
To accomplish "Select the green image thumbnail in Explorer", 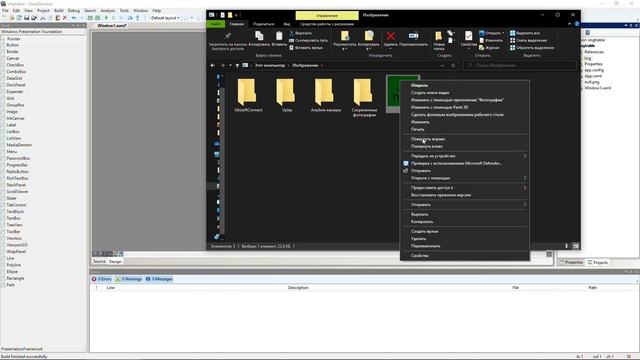I will (x=393, y=94).
